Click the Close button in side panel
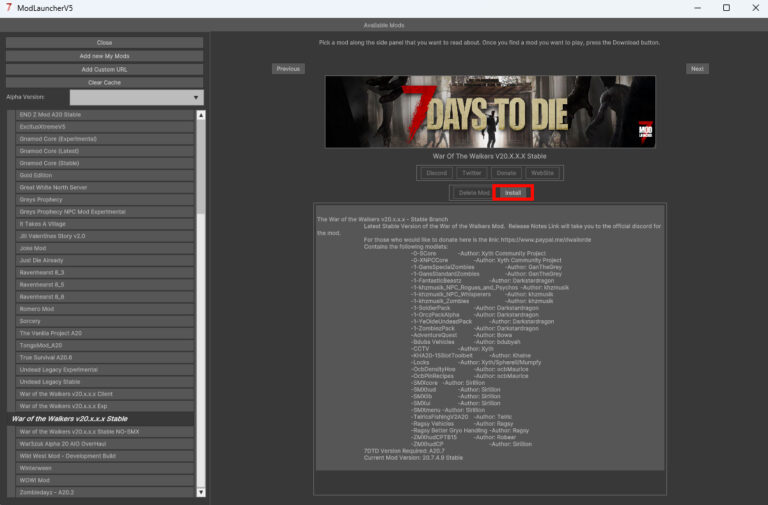The image size is (768, 505). pyautogui.click(x=104, y=43)
